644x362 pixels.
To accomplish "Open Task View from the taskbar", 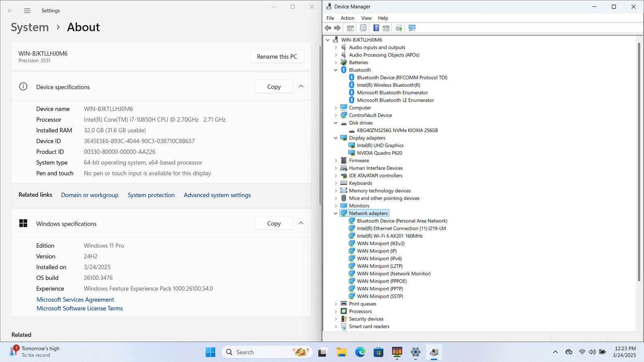I will [x=322, y=352].
